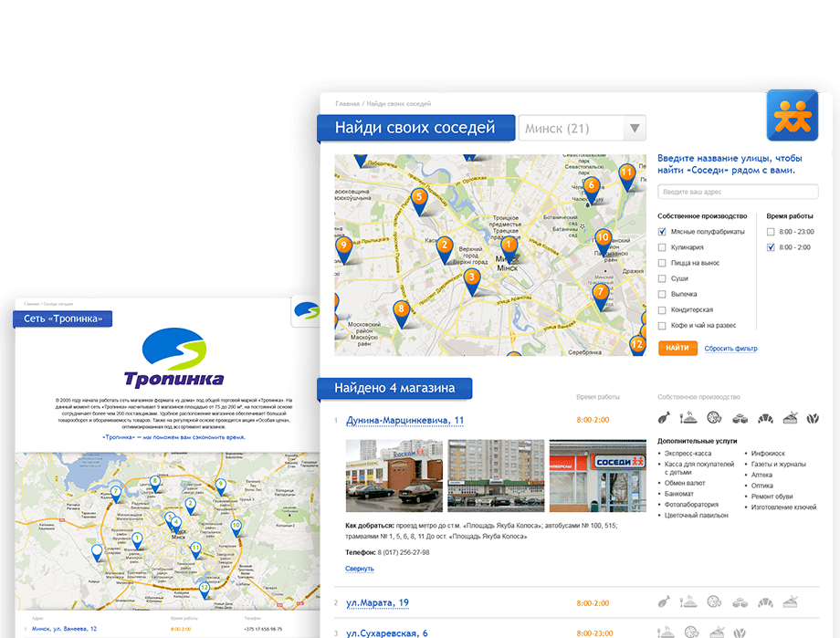Click coffee beans icon in Дунина-Марцинкевича row
Screen dimensions: 840x638
coord(813,418)
